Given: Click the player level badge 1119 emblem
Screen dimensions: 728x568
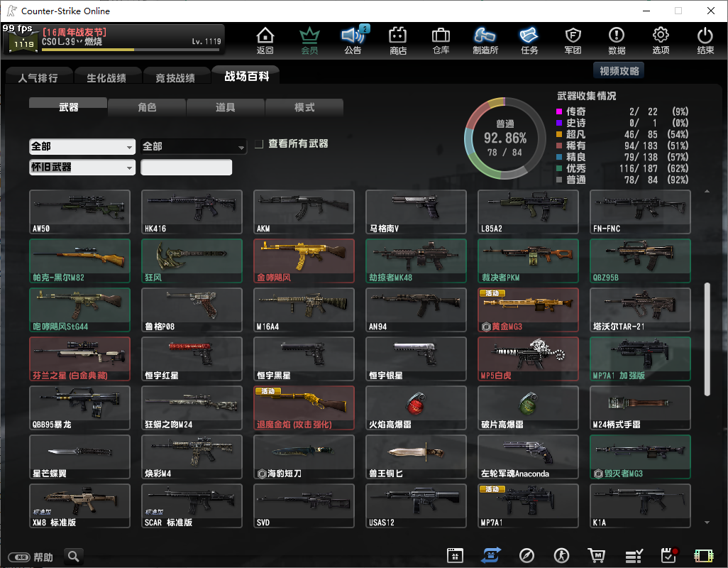Looking at the screenshot, I should pyautogui.click(x=23, y=43).
